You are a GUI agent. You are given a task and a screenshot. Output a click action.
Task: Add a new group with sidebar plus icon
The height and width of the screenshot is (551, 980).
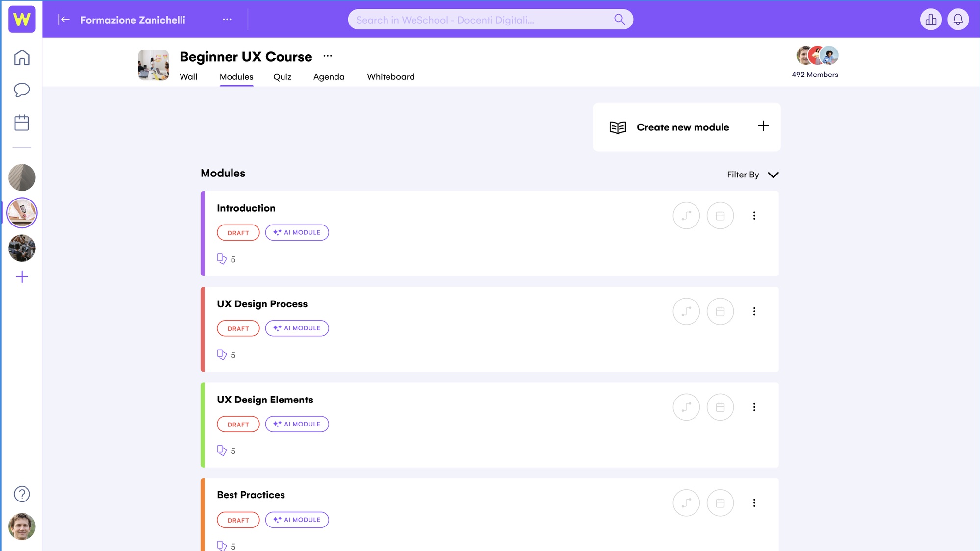[22, 277]
